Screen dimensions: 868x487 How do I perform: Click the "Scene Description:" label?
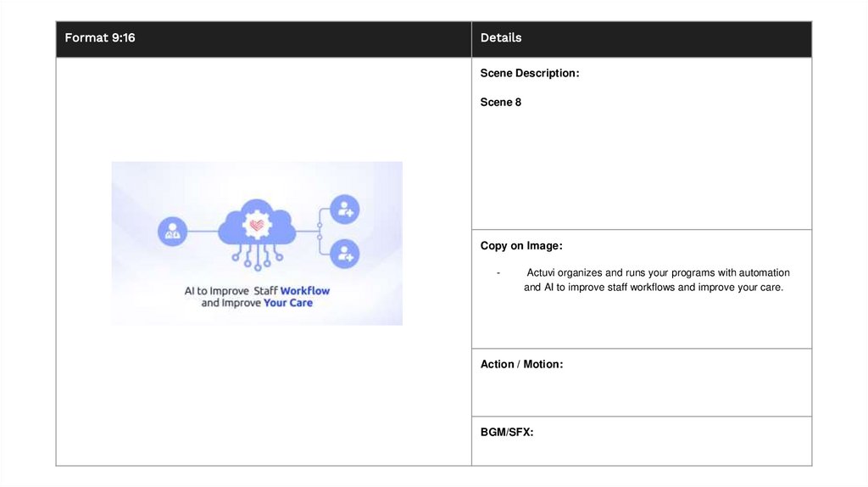point(530,74)
